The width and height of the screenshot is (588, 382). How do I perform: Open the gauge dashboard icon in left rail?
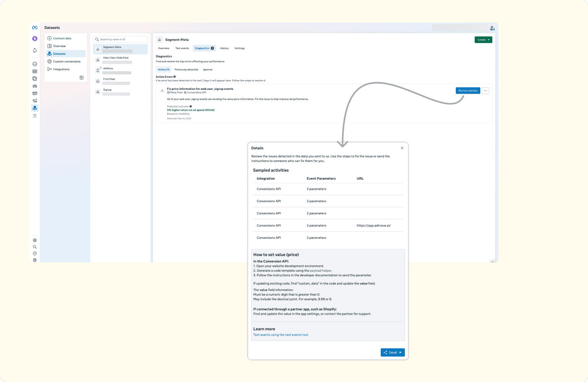tap(35, 64)
